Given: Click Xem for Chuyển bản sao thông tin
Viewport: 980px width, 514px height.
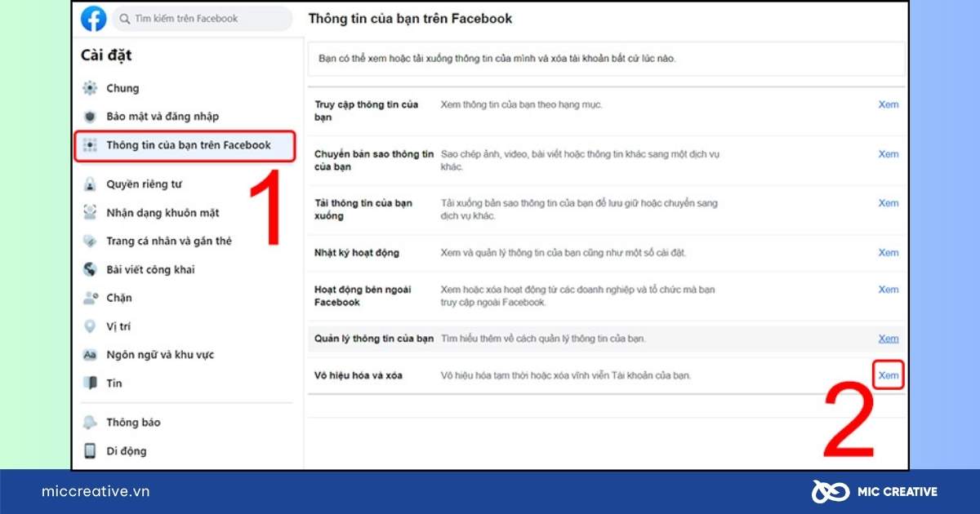Looking at the screenshot, I should [889, 154].
